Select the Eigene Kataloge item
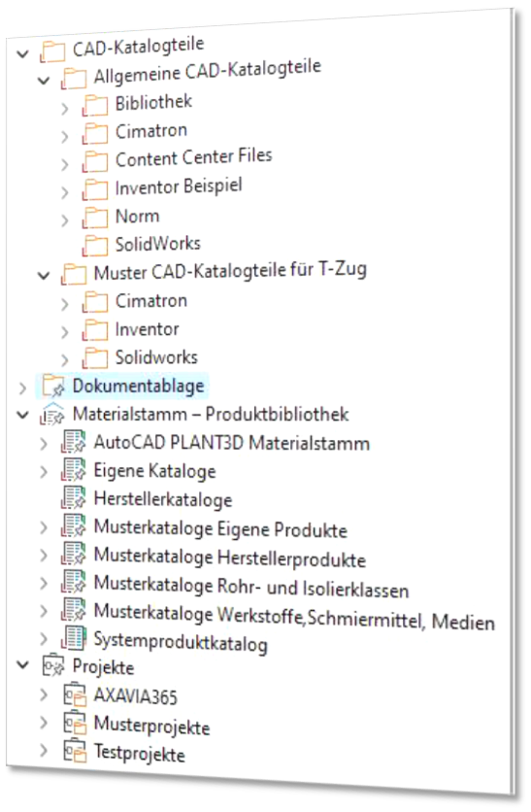This screenshot has width=531, height=812. coord(154,471)
